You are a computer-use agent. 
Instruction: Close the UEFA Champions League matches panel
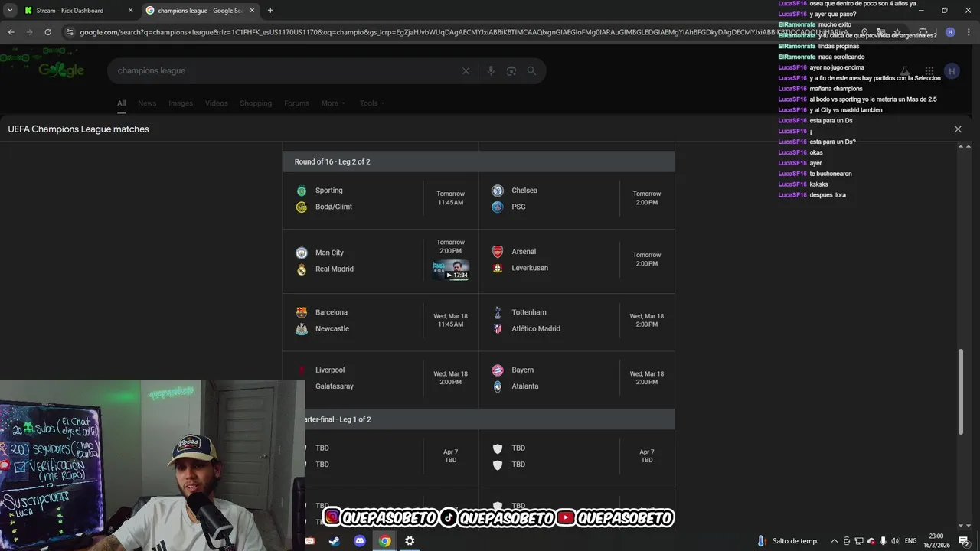point(958,129)
